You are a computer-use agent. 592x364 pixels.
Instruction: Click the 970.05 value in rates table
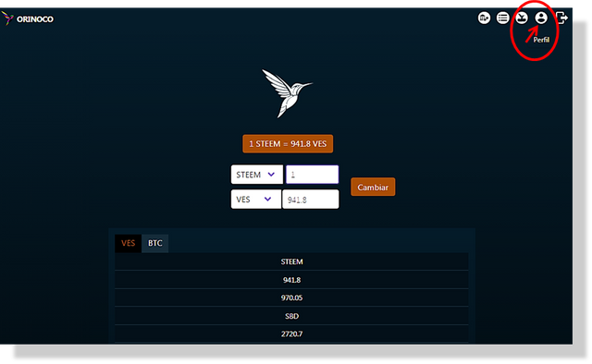(x=291, y=297)
